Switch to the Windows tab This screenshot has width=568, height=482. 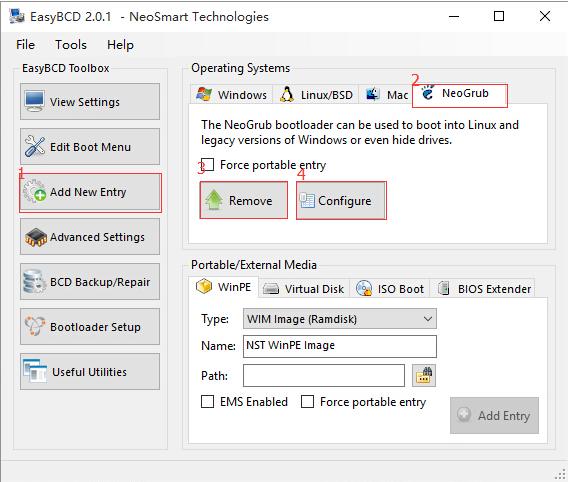[232, 95]
